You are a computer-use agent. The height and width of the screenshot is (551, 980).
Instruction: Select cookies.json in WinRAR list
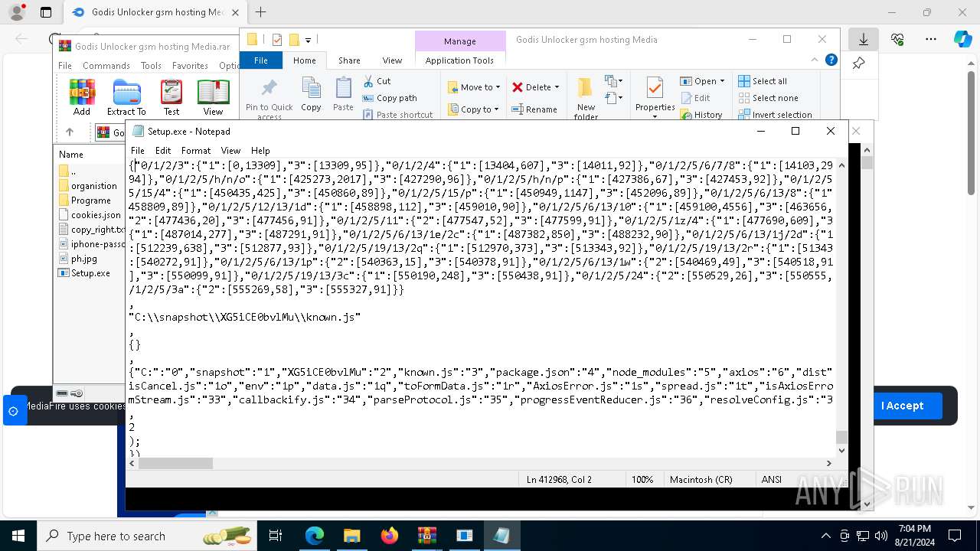(x=89, y=215)
